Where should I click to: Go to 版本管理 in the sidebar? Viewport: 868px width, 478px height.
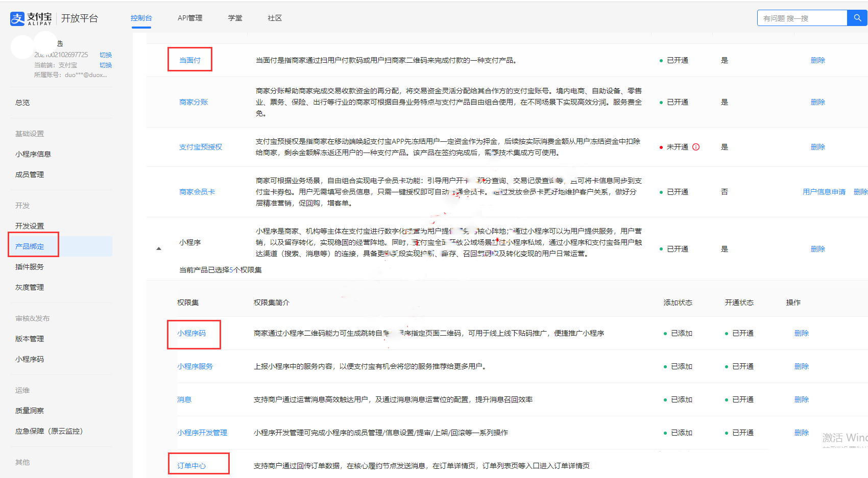point(30,339)
